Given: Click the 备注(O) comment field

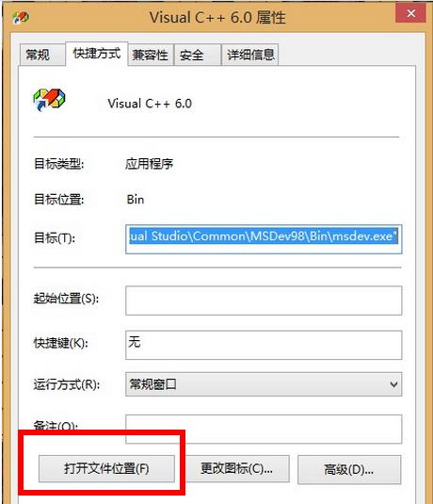Looking at the screenshot, I should [x=264, y=430].
